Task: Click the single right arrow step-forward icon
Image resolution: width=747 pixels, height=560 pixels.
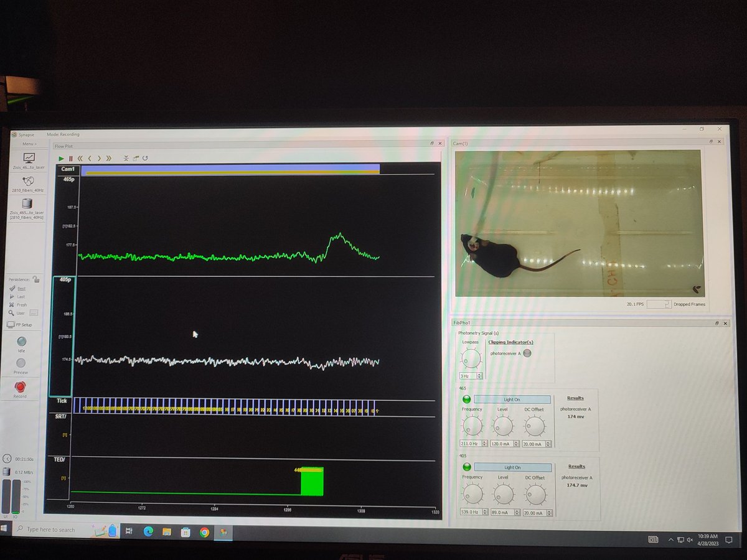Action: (x=99, y=159)
